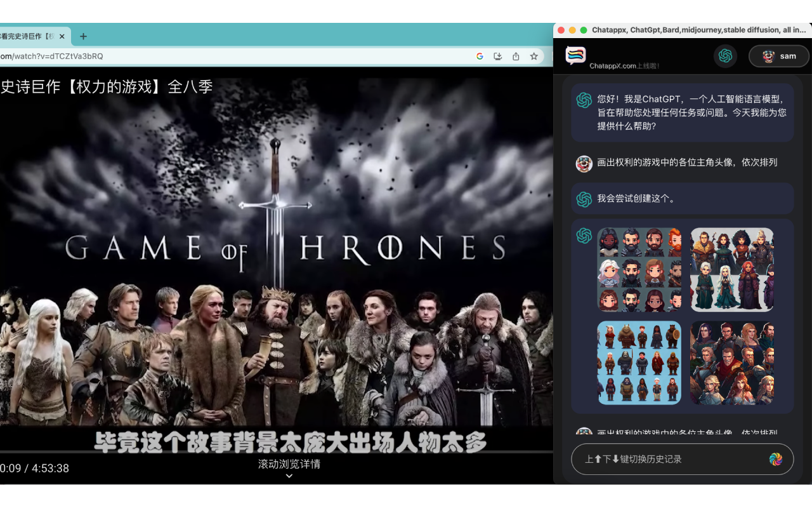812x508 pixels.
Task: Click the video timestamp 4:53:38
Action: click(50, 469)
